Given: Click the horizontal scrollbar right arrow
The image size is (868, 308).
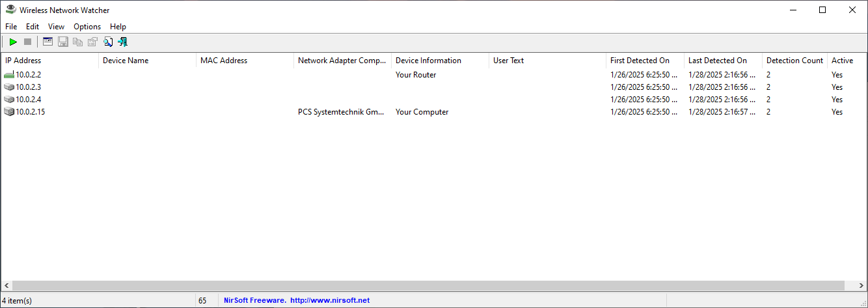Looking at the screenshot, I should (861, 285).
